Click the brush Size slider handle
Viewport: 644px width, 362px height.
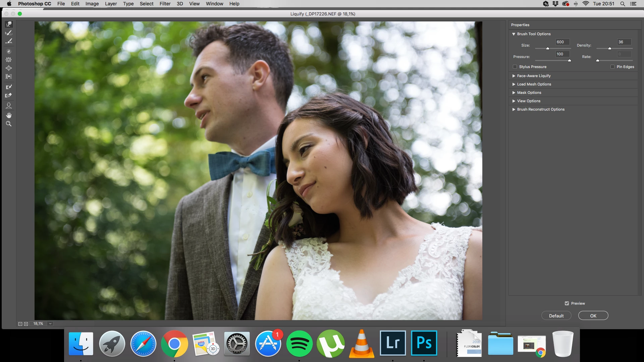548,49
